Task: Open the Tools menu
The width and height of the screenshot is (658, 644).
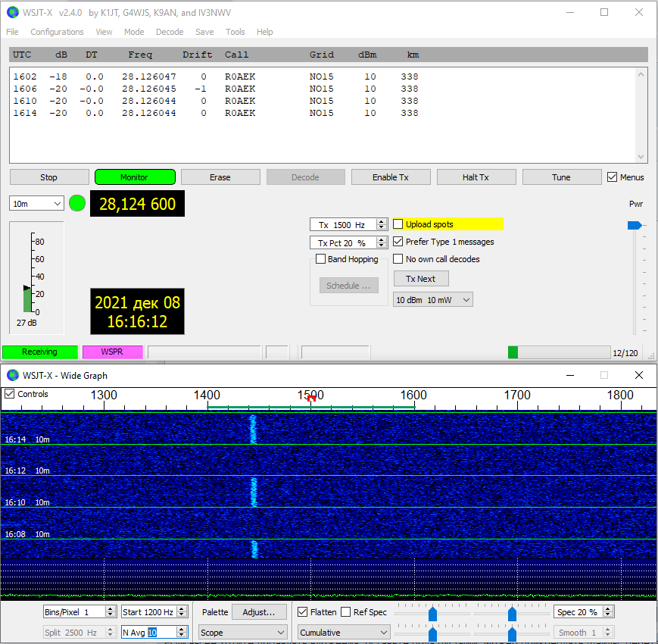Action: (235, 32)
